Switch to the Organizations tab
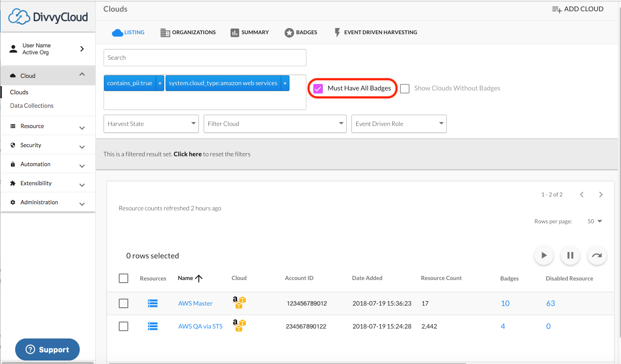The image size is (621, 364). [x=188, y=32]
